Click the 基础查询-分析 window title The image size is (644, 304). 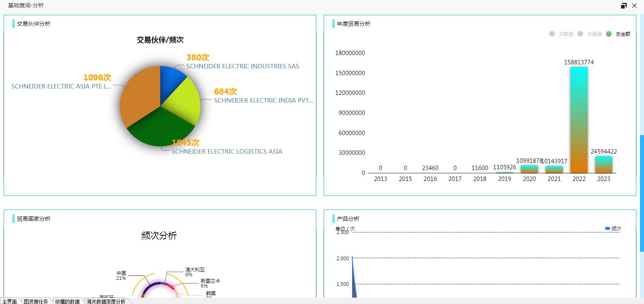[26, 5]
